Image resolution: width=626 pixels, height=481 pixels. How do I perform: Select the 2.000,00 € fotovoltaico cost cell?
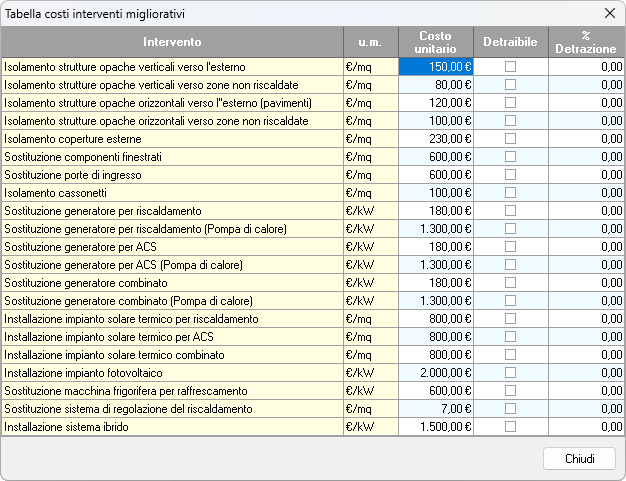coord(436,372)
